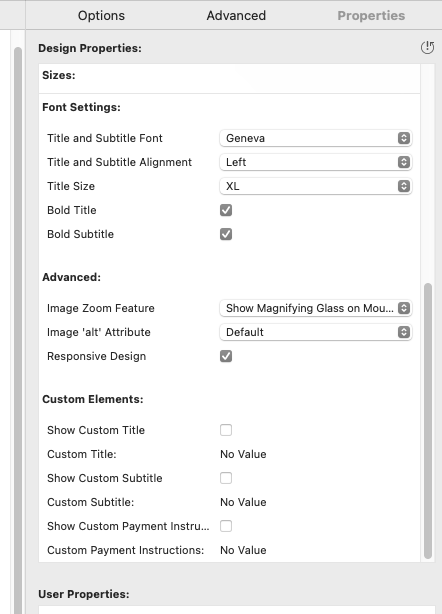Viewport: 442px width, 614px height.
Task: Enable Show Custom Payment Instructions checkbox
Action: tap(226, 526)
